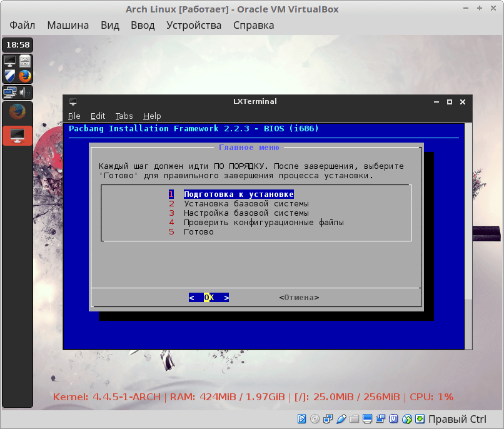Click the shared folders status icon
504x429 pixels.
click(x=355, y=418)
